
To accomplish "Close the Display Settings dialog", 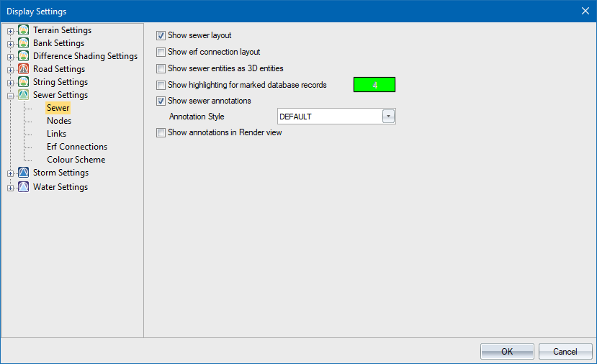I will [584, 11].
